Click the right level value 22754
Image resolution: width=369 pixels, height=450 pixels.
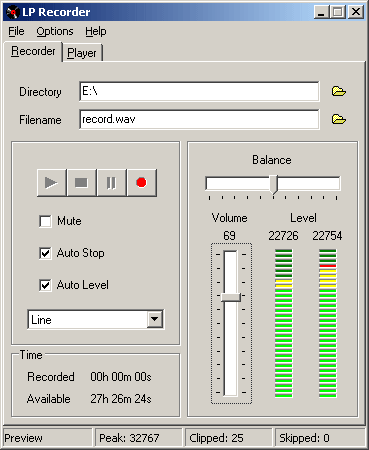[327, 236]
